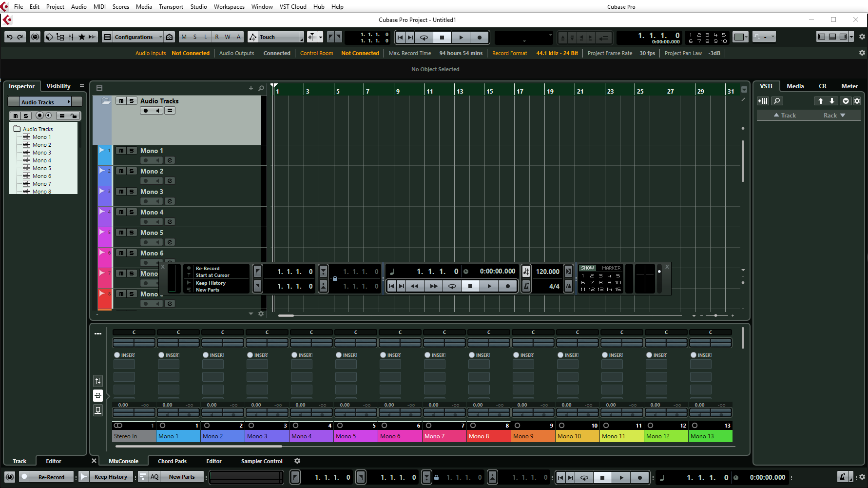Open VSTi rack settings gear icon
The height and width of the screenshot is (488, 868).
tap(857, 101)
